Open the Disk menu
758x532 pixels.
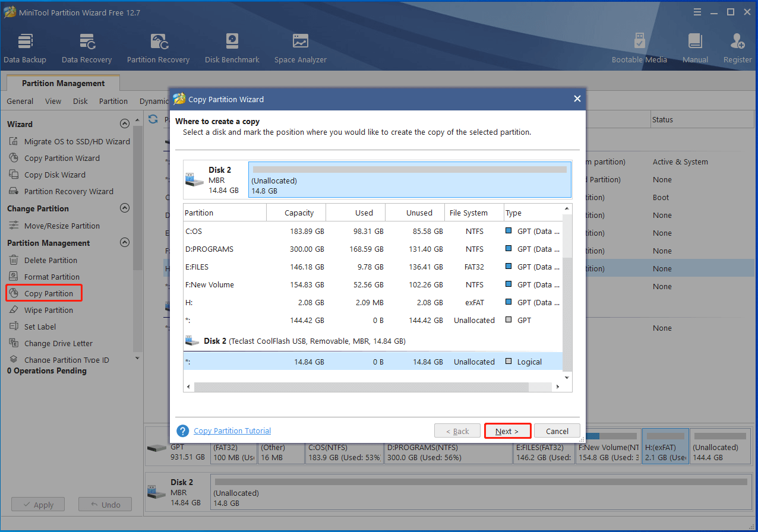[80, 101]
